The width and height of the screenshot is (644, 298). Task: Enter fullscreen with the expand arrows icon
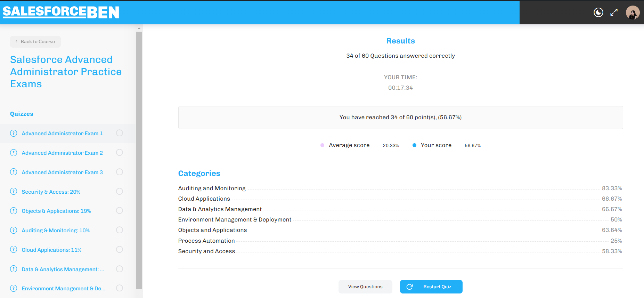coord(614,13)
